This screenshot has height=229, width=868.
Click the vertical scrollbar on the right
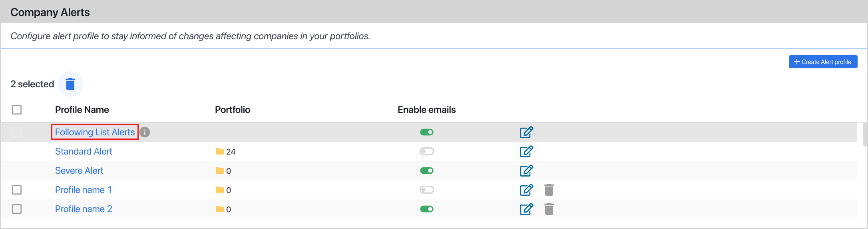tap(865, 135)
